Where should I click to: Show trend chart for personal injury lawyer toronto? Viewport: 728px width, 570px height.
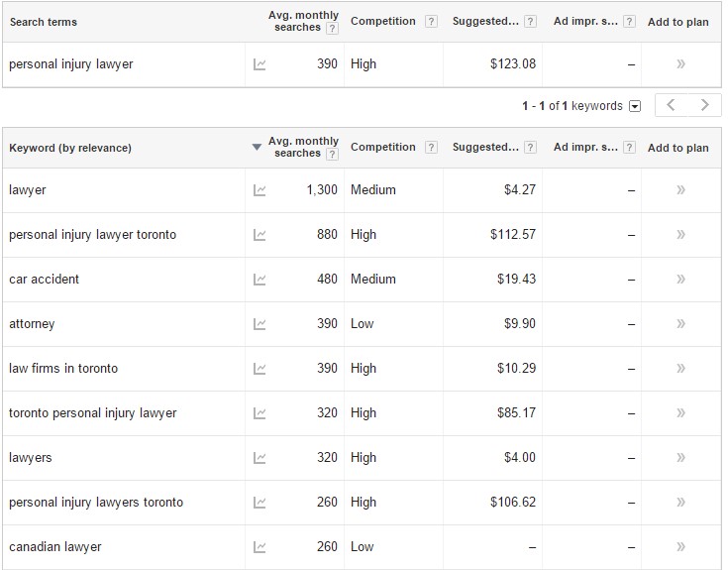coord(260,235)
